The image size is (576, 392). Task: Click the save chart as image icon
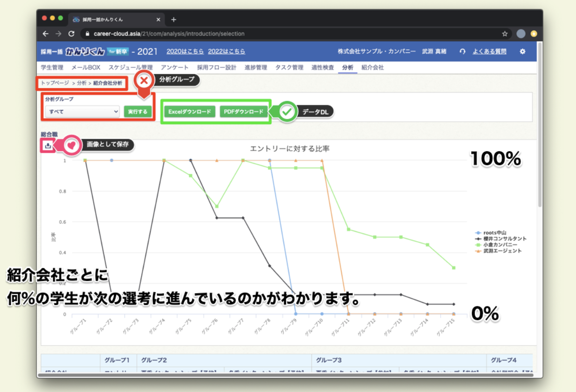point(48,145)
